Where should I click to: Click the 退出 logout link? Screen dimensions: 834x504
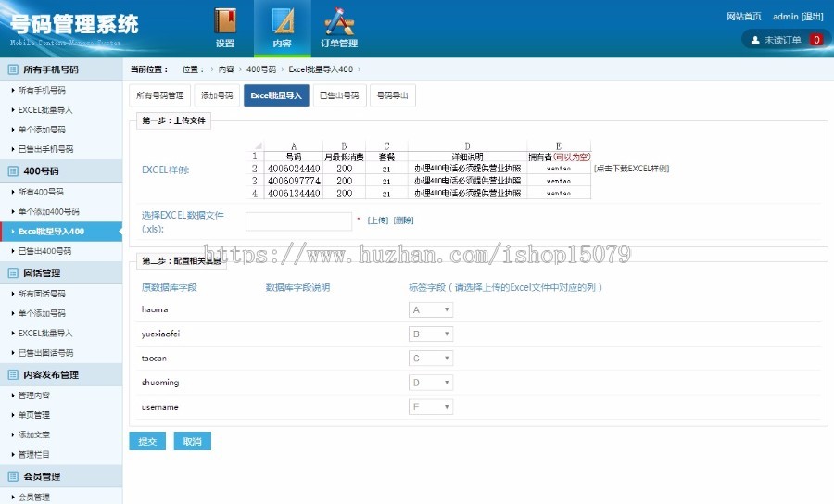(812, 17)
